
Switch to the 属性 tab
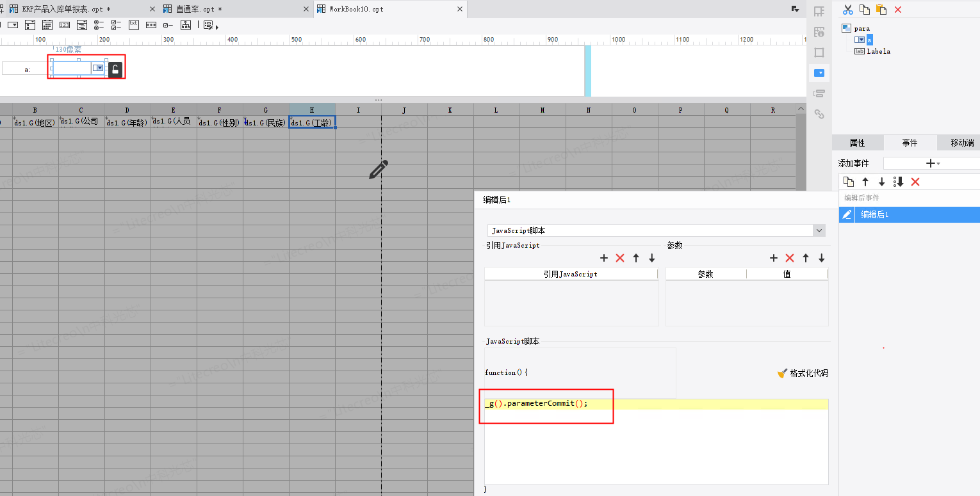coord(857,143)
